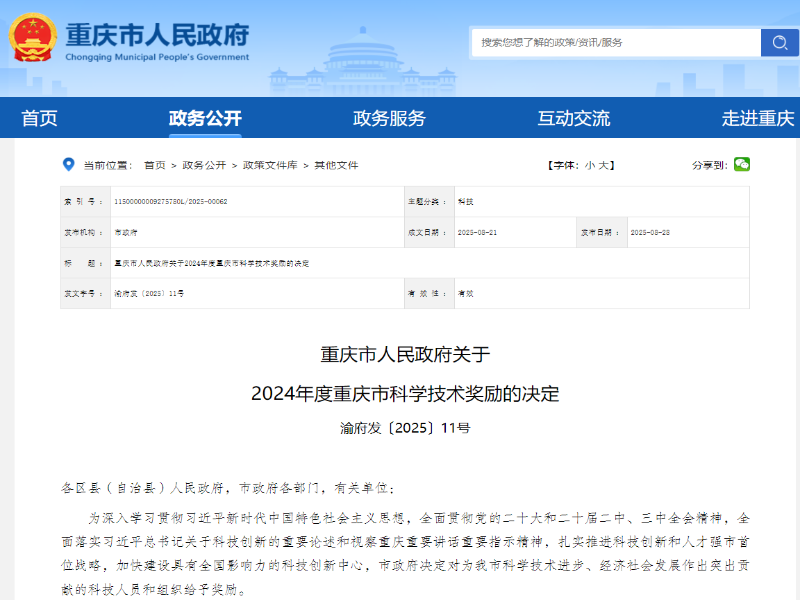
Task: Set font size to small (小)
Action: coord(590,165)
